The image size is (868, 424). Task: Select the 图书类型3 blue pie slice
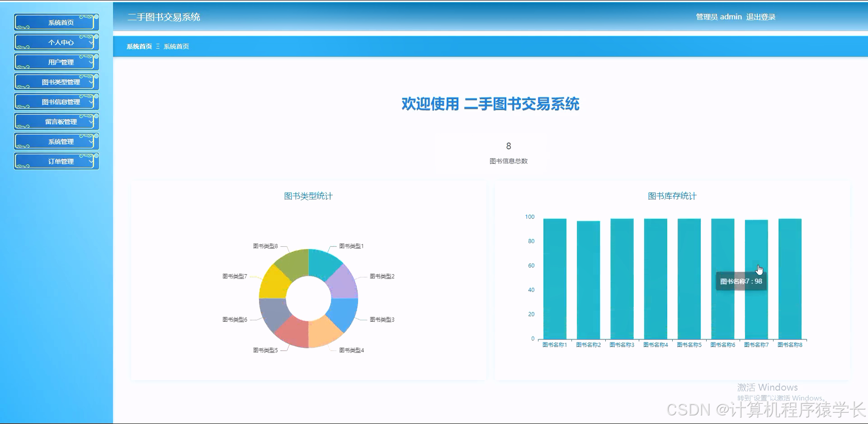click(344, 314)
